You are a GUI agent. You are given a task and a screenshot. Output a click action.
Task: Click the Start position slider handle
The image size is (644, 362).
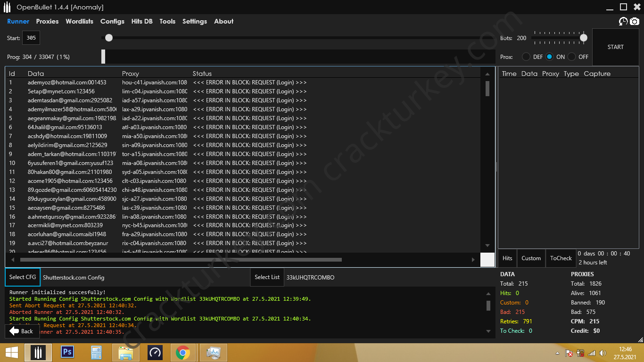(x=109, y=38)
